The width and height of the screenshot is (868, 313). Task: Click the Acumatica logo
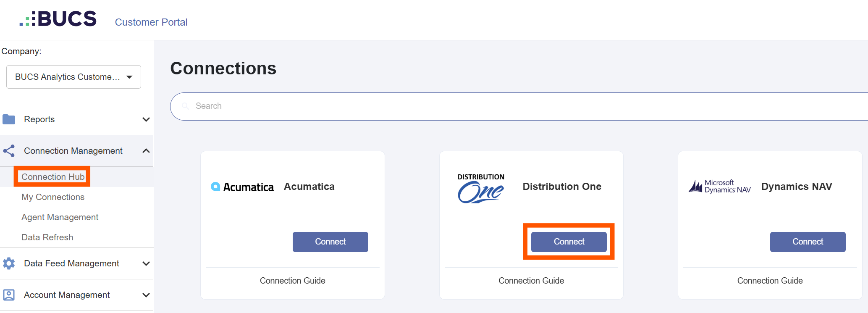(242, 187)
